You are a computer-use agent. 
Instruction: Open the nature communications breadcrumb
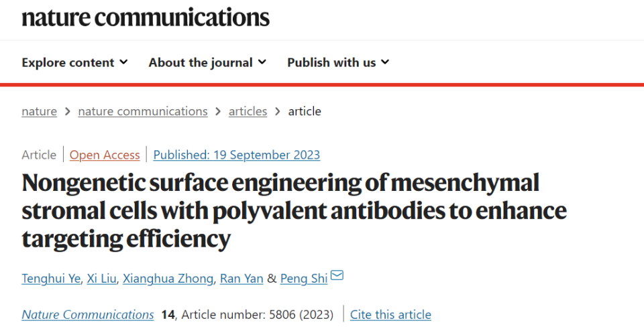tap(143, 111)
